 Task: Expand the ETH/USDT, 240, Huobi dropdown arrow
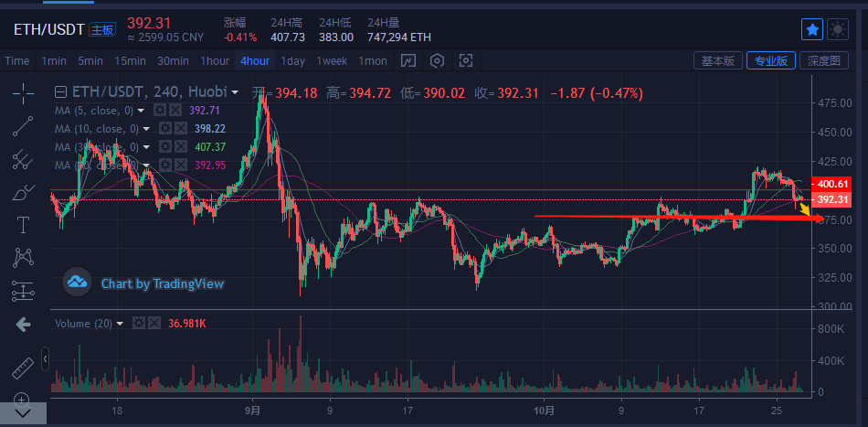click(x=235, y=92)
